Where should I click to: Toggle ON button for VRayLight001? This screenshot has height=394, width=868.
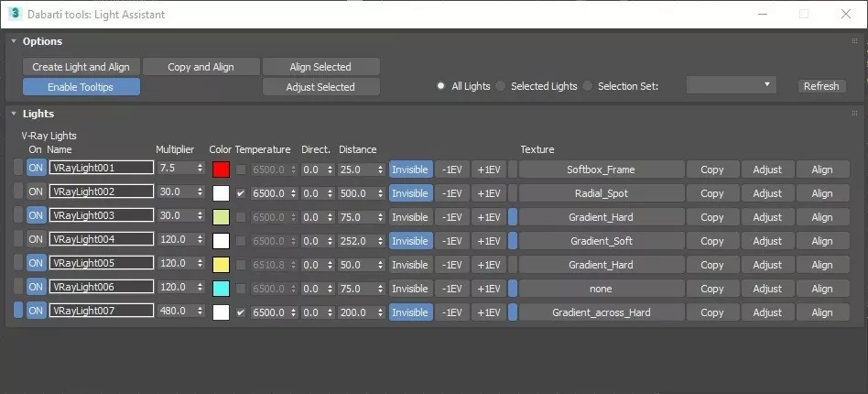coord(36,170)
